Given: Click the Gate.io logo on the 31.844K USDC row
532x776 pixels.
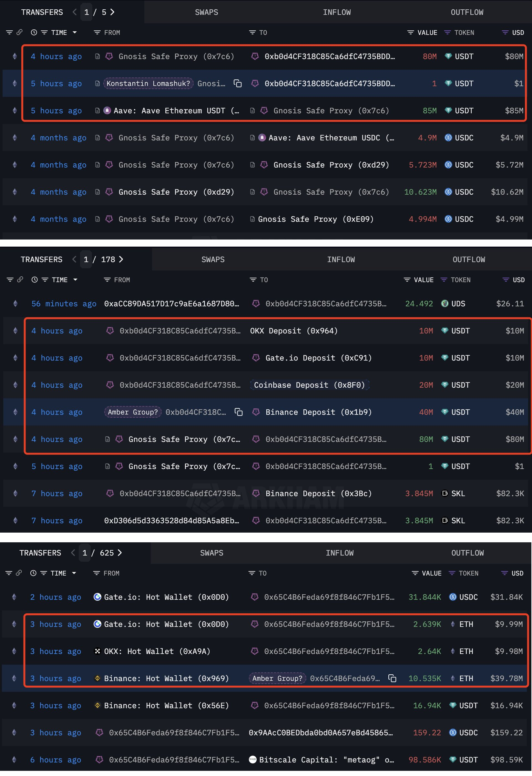Looking at the screenshot, I should 97,597.
